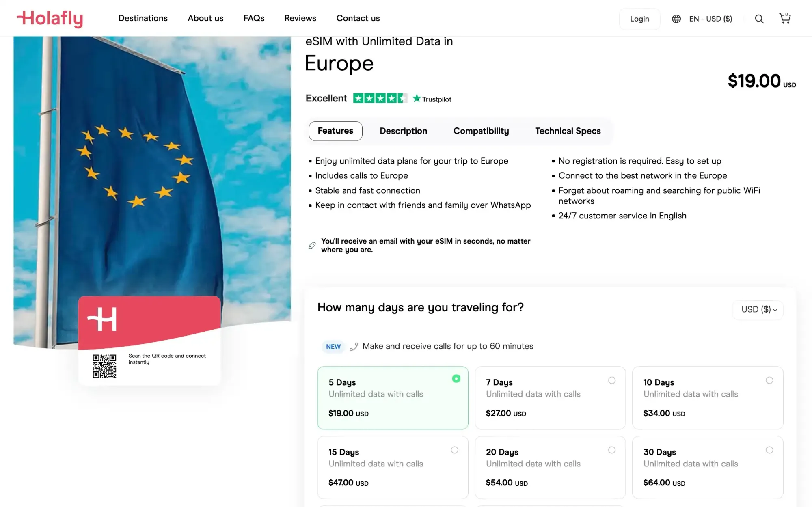Image resolution: width=812 pixels, height=507 pixels.
Task: Select the 7 Days plan radio button
Action: pyautogui.click(x=611, y=380)
